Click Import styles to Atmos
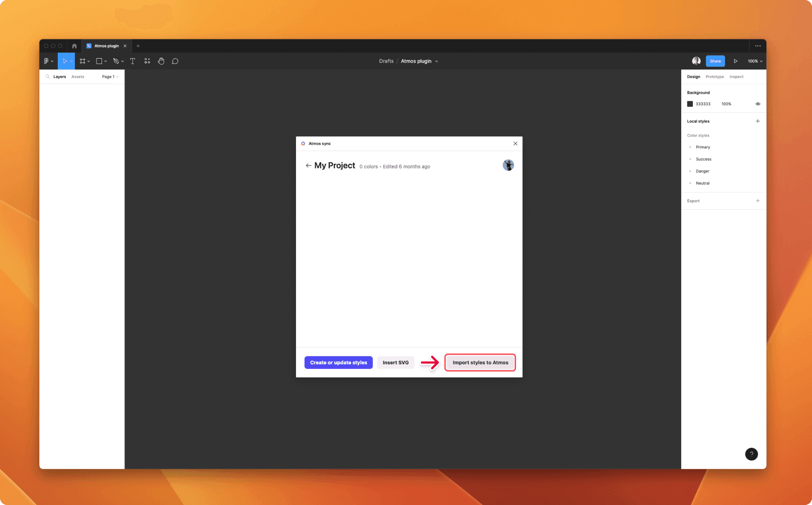Image resolution: width=812 pixels, height=505 pixels. pos(480,362)
